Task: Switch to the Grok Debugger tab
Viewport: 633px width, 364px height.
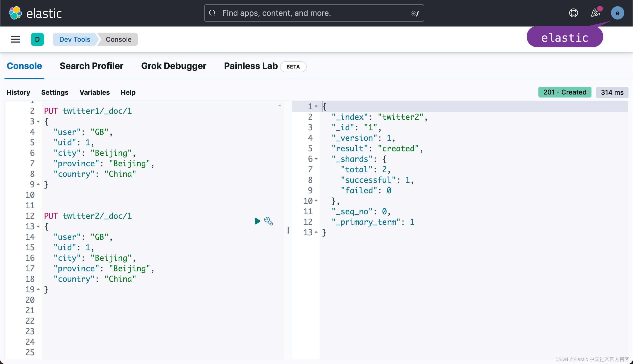Action: [x=174, y=66]
